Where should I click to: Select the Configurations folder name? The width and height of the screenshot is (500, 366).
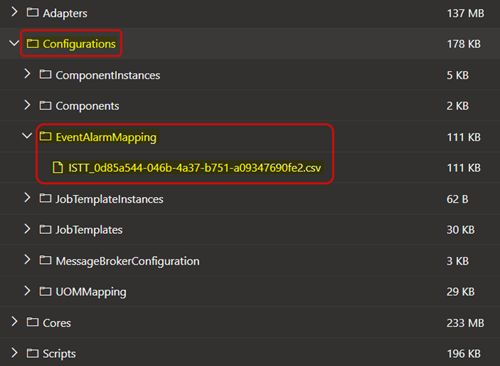point(79,44)
